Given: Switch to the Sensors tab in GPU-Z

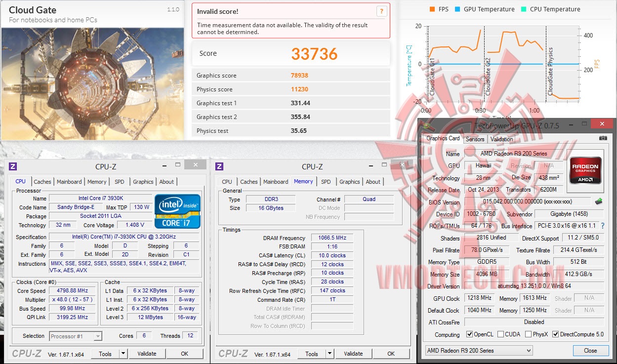Looking at the screenshot, I should 475,139.
